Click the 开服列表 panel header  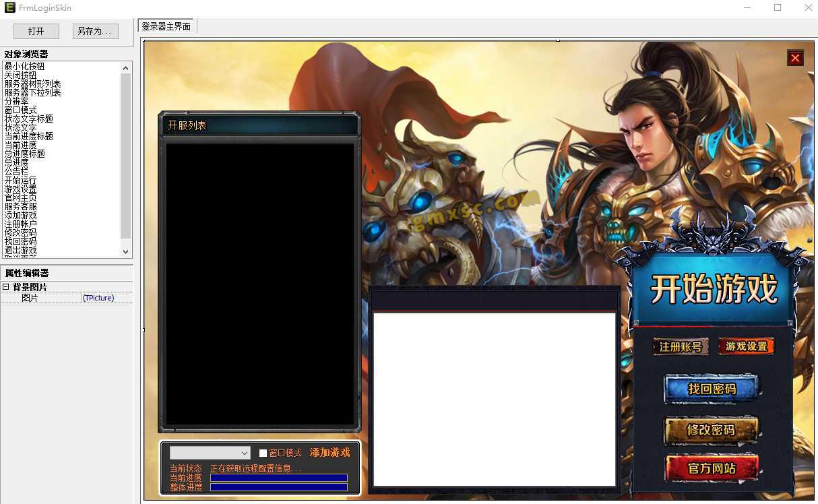point(259,125)
